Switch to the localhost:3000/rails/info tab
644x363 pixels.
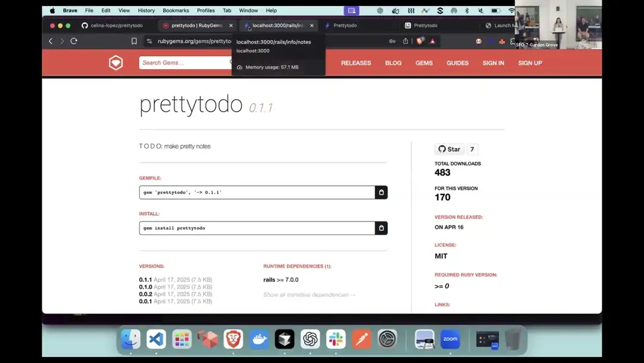[x=277, y=26]
